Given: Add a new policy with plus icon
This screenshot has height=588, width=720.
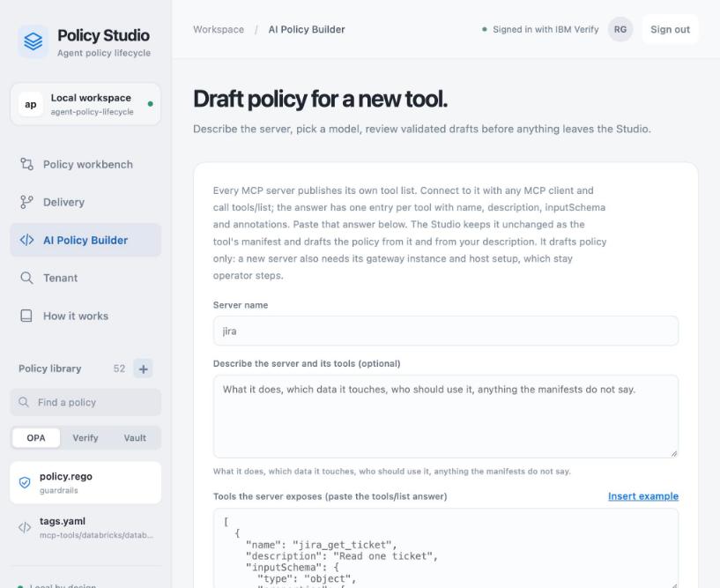Looking at the screenshot, I should (x=144, y=368).
